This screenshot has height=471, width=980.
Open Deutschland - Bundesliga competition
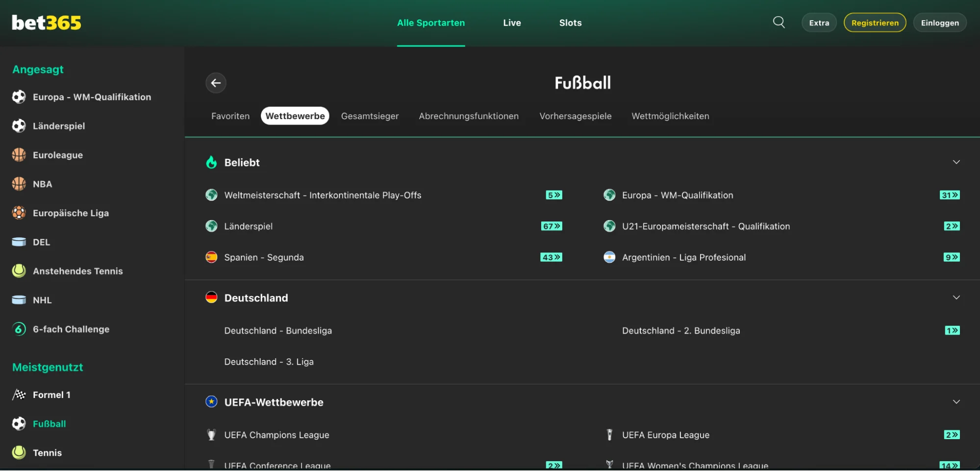click(x=278, y=331)
